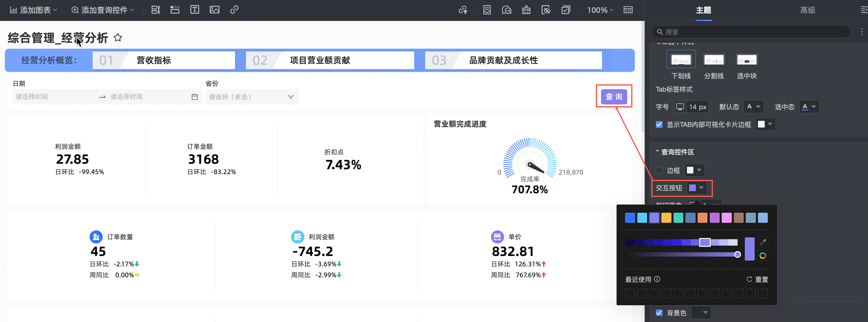Pick the bright blue preset swatch
Viewport: 868px width, 322px height.
pos(630,218)
